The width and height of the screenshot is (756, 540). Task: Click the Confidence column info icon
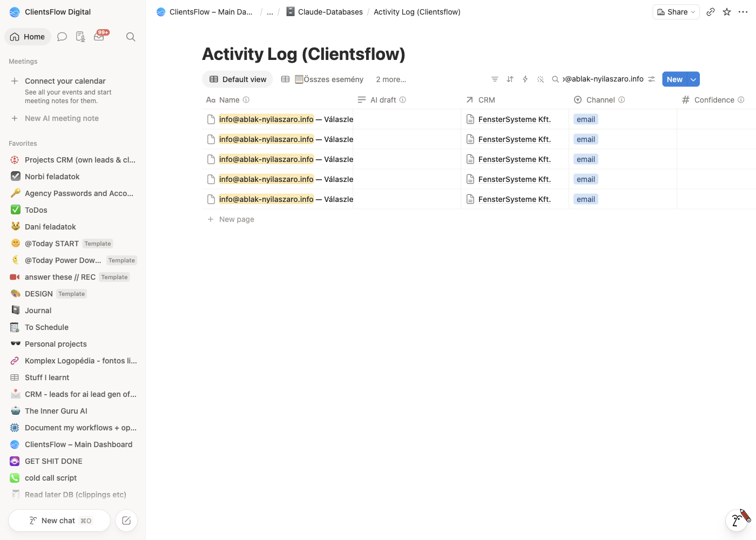(x=741, y=100)
